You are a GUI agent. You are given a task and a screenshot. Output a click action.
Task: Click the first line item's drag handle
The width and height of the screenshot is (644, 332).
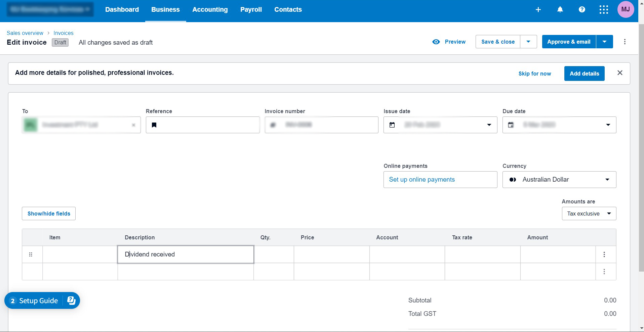(x=31, y=254)
